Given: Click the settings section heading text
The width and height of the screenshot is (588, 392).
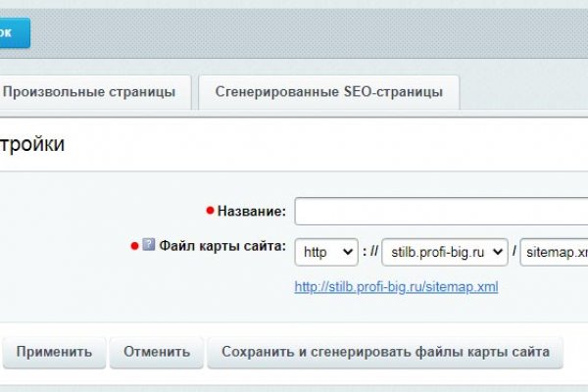Looking at the screenshot, I should click(x=33, y=145).
